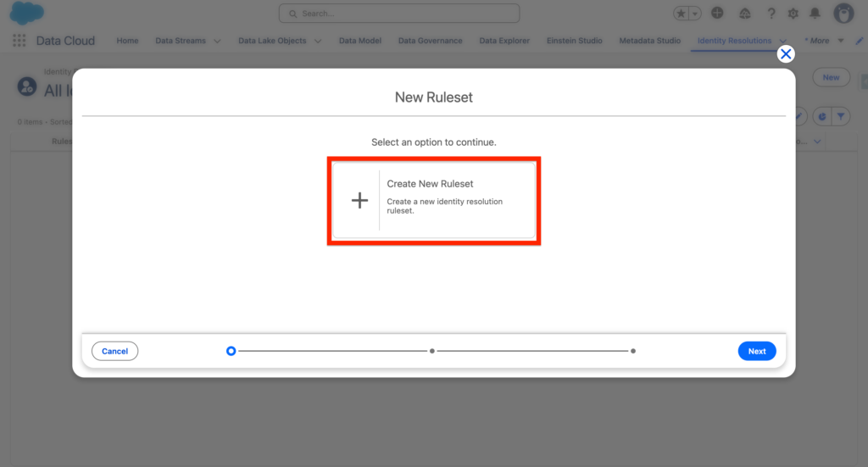Click the Trailhead guidance icon

point(744,14)
